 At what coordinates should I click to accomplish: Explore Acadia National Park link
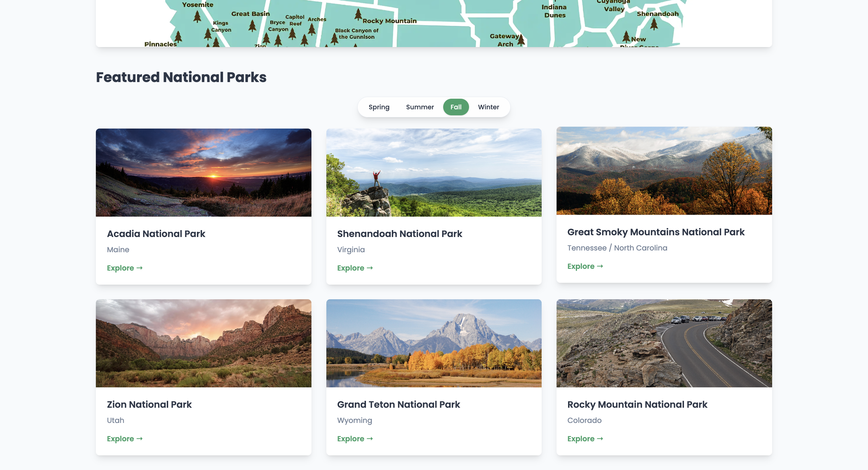point(125,268)
